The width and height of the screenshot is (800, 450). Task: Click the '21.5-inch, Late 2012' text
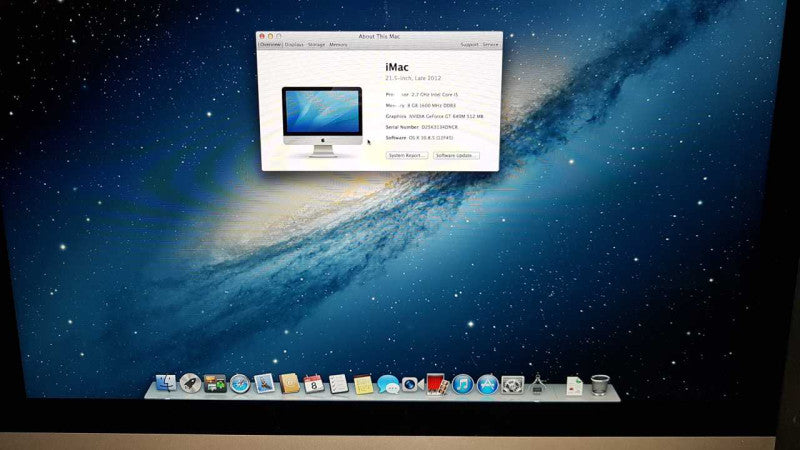pyautogui.click(x=413, y=78)
